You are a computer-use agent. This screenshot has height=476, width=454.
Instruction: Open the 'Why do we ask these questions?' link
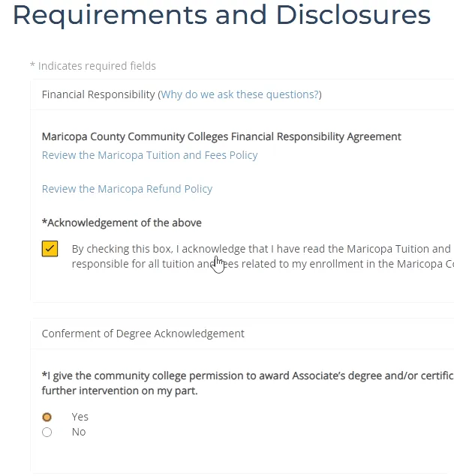[239, 94]
